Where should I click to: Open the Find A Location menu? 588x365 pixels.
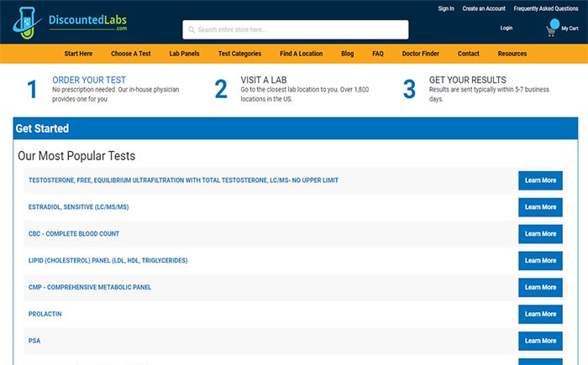(301, 54)
